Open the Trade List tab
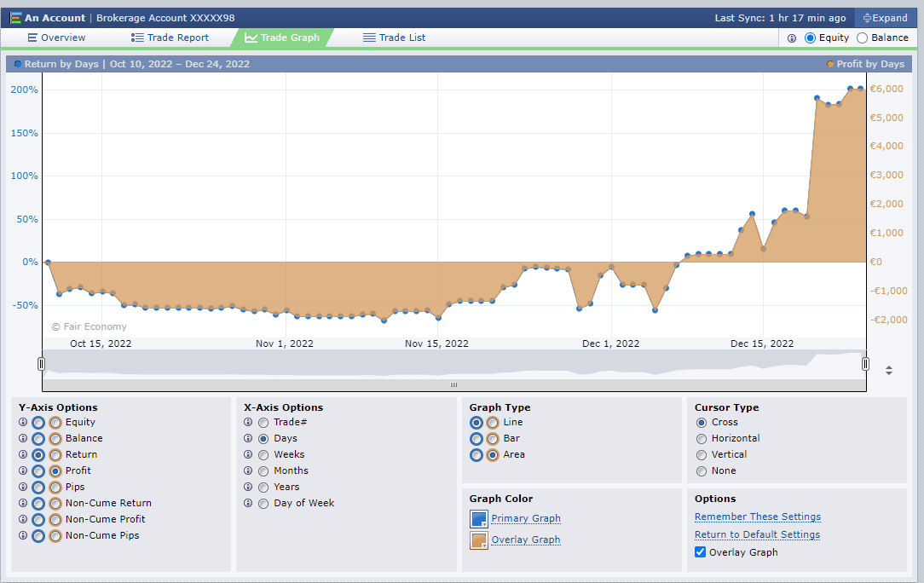 pos(394,37)
